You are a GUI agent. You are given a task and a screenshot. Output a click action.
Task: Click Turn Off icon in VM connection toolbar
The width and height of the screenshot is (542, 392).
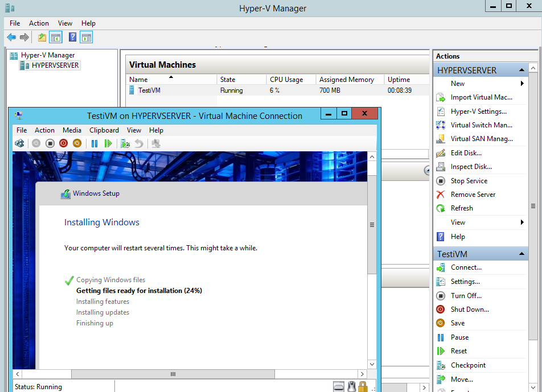click(50, 143)
